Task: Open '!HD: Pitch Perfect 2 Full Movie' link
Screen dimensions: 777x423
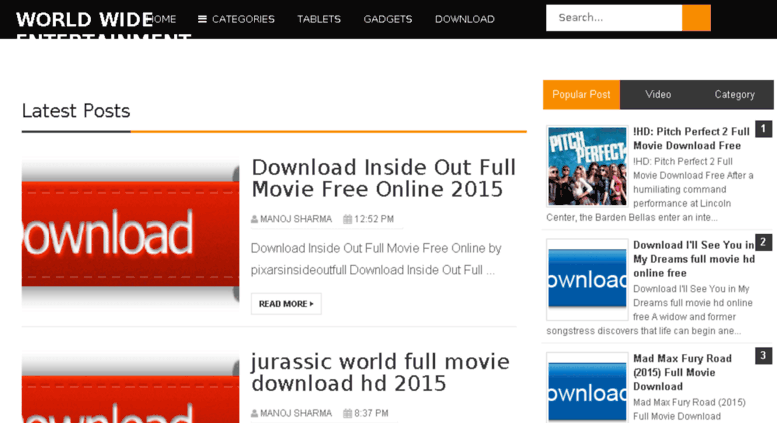Action: pyautogui.click(x=691, y=139)
